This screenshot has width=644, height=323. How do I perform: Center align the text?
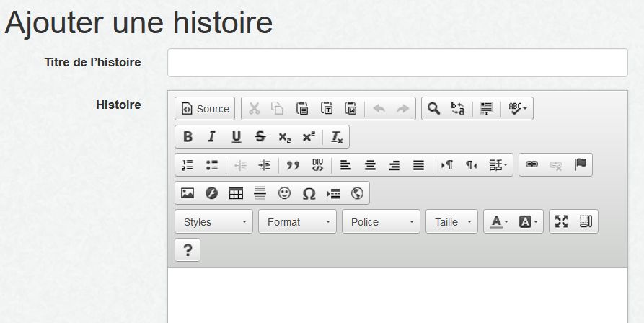tap(370, 165)
